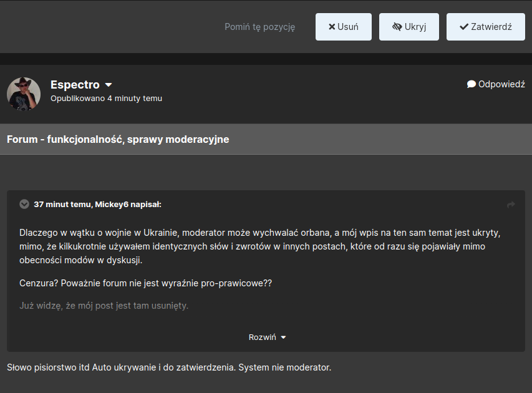532x393 pixels.
Task: Click the checkmark icon on Zatwierdź
Action: coord(464,27)
